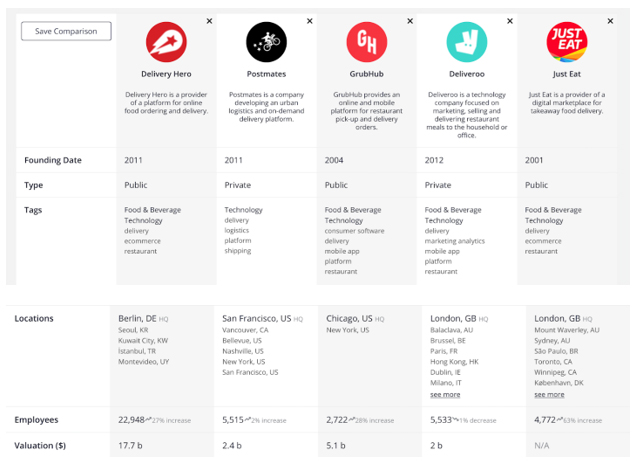Image resolution: width=636 pixels, height=461 pixels.
Task: Remove Delivery Hero from the comparison
Action: (x=209, y=21)
